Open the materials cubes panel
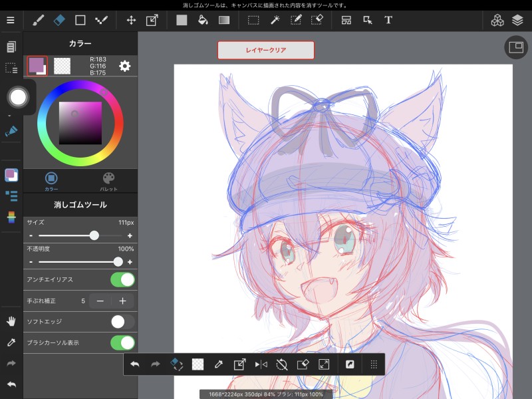The height and width of the screenshot is (399, 532). coord(497,21)
